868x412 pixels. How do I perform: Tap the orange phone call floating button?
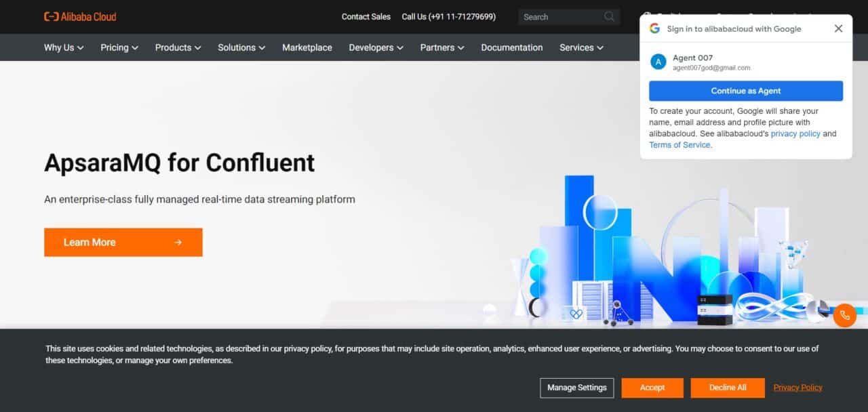click(844, 316)
